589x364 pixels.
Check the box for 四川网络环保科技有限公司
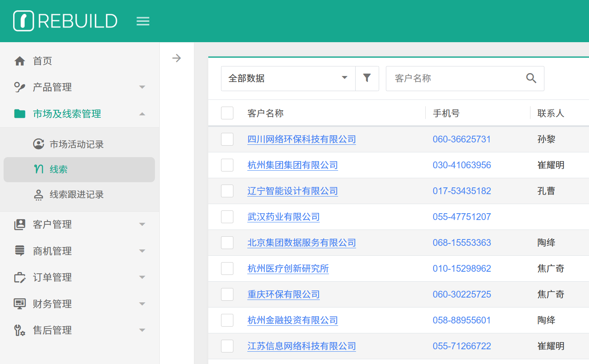pos(227,139)
